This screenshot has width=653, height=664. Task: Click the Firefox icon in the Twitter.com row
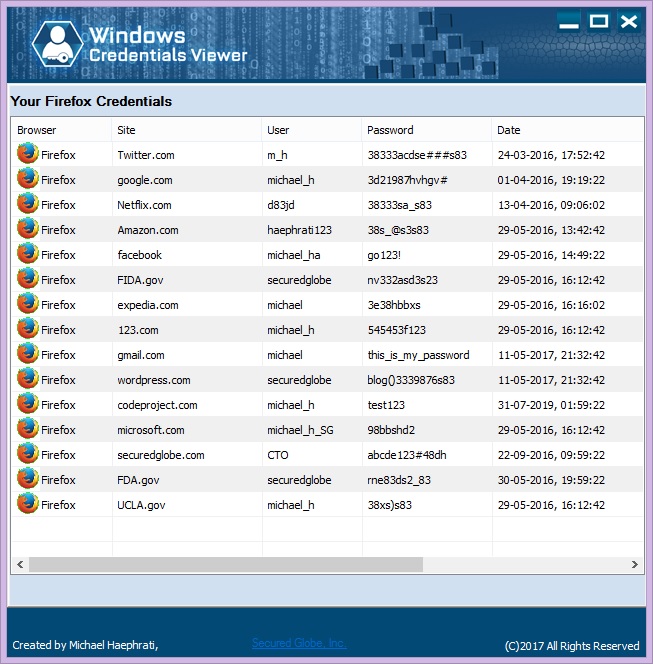tap(28, 153)
